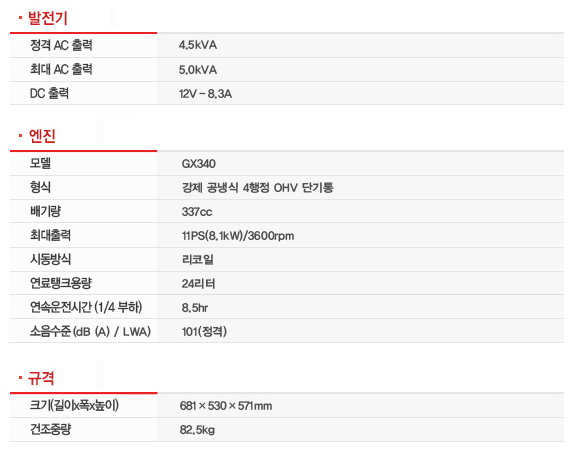Click the 최대 AC 출력 label
Viewport: 587px width, 453px height.
[61, 69]
